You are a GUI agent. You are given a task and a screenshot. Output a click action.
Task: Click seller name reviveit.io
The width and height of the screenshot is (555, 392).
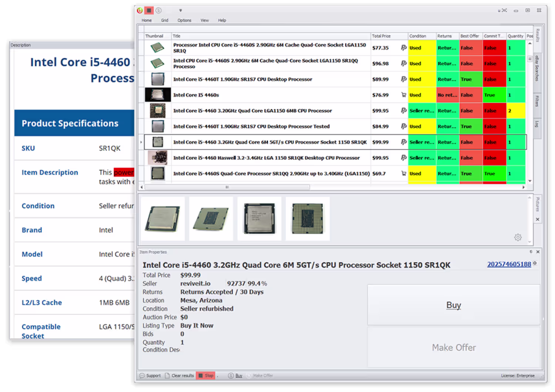195,284
